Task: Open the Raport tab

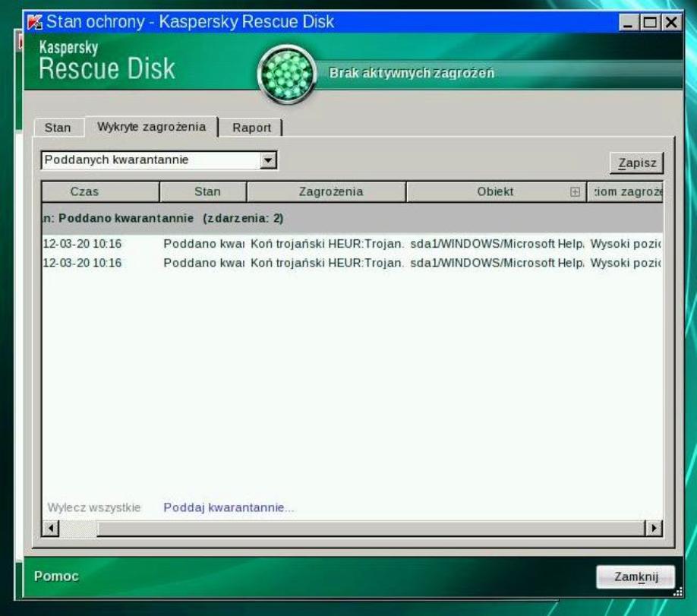Action: tap(251, 128)
